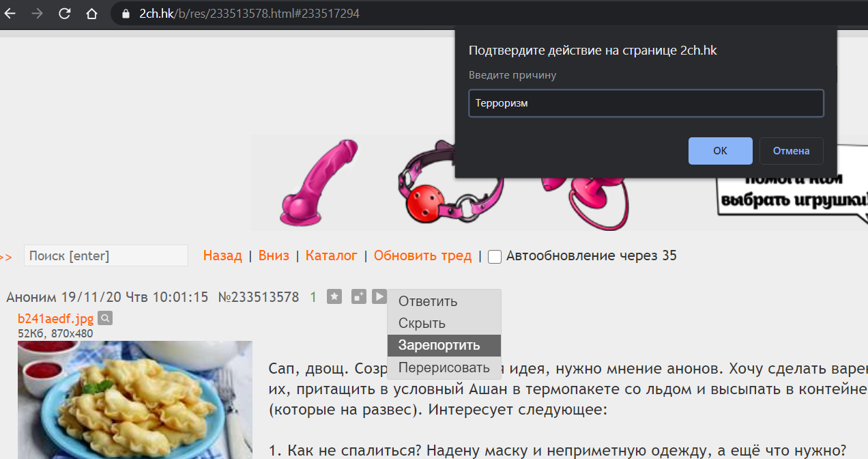The width and height of the screenshot is (868, 459).
Task: Open the b241aedf.jpg file link
Action: pos(55,318)
